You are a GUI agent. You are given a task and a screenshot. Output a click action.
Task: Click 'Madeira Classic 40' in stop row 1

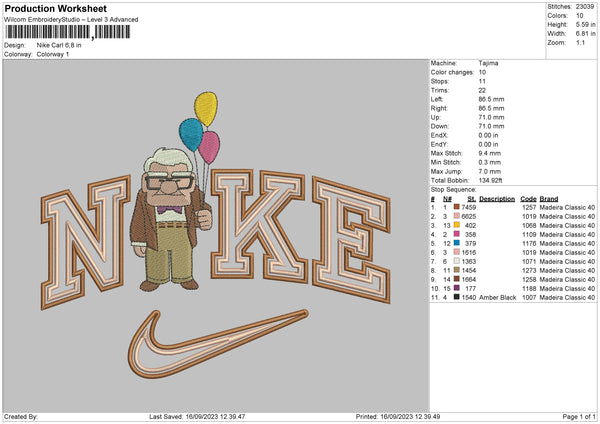click(x=567, y=207)
